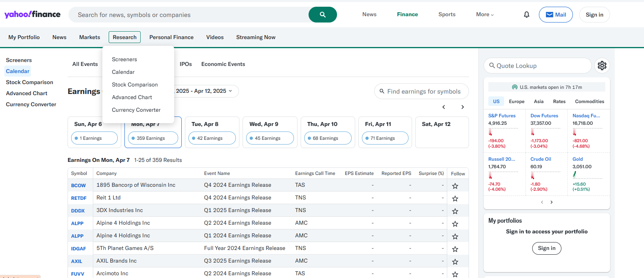The height and width of the screenshot is (278, 644).
Task: Select Advanced Chart in Research dropdown
Action: point(132,97)
